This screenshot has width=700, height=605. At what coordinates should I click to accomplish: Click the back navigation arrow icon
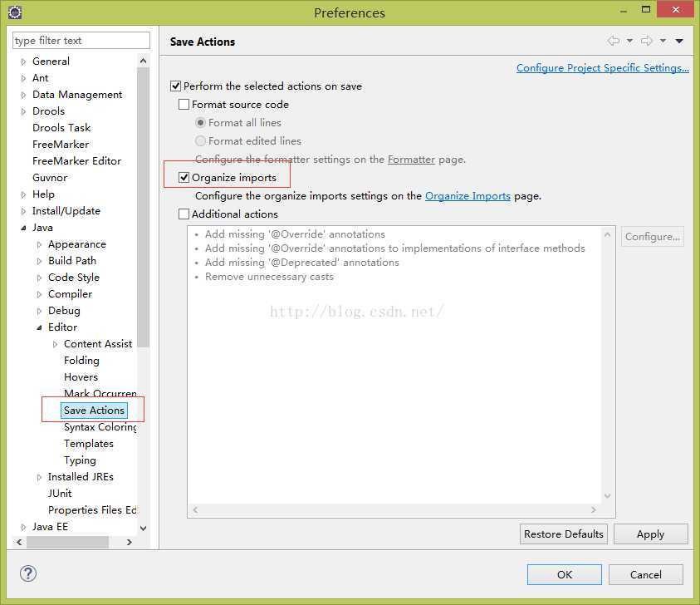click(x=614, y=41)
